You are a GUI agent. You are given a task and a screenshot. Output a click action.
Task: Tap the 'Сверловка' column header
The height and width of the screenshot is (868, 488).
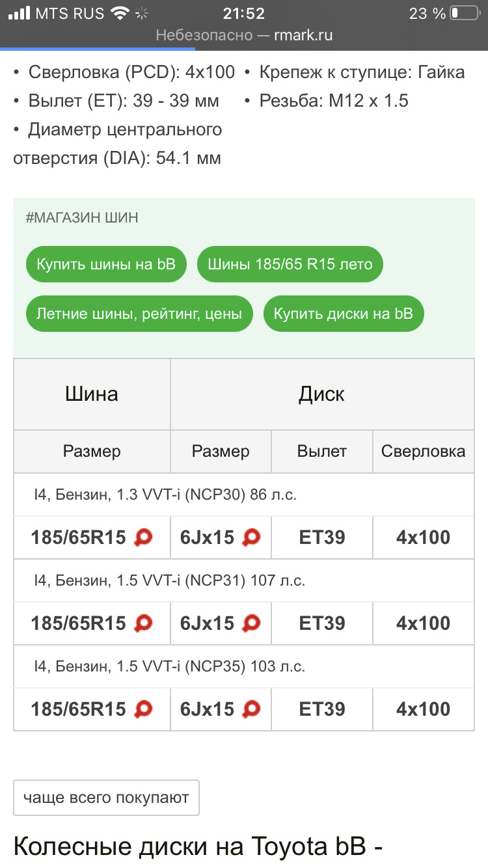(424, 451)
